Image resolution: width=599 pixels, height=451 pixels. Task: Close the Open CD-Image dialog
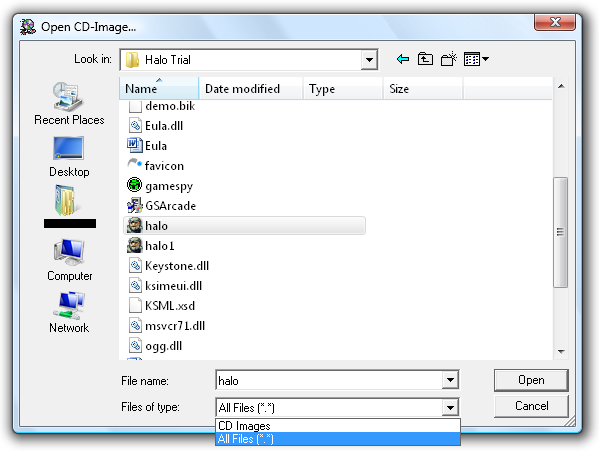(x=555, y=22)
